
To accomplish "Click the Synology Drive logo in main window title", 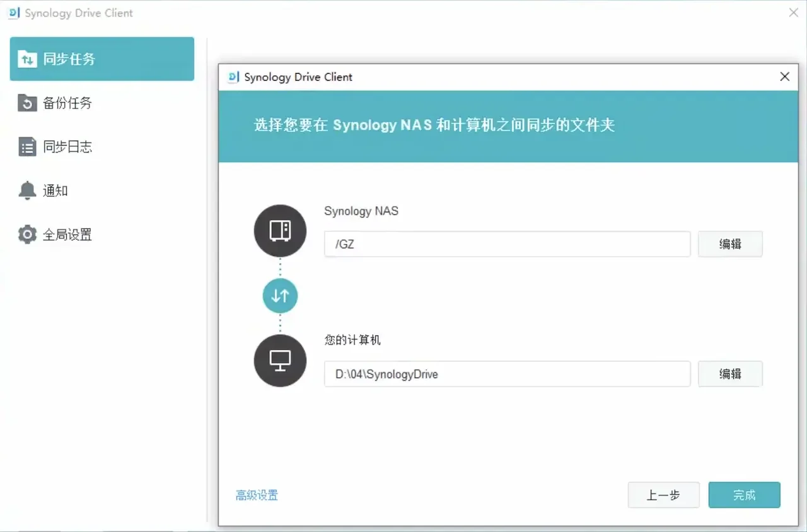I will 14,13.
